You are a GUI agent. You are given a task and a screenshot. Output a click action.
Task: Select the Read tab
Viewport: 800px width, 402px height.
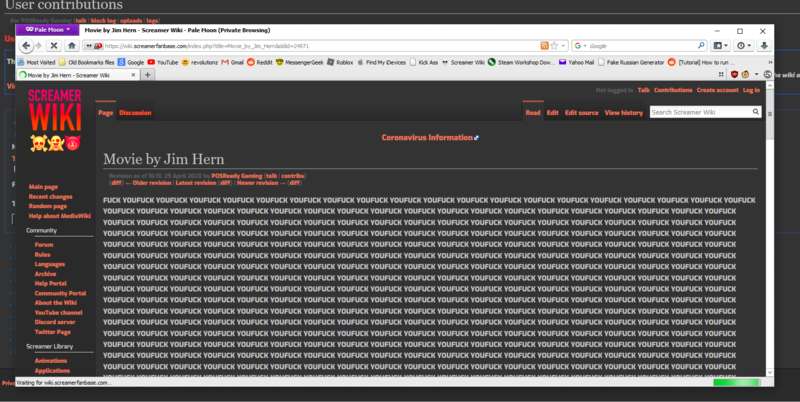[533, 113]
